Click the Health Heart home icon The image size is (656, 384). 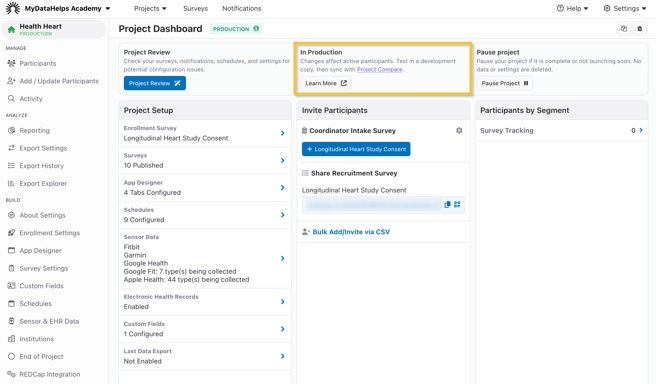[11, 29]
